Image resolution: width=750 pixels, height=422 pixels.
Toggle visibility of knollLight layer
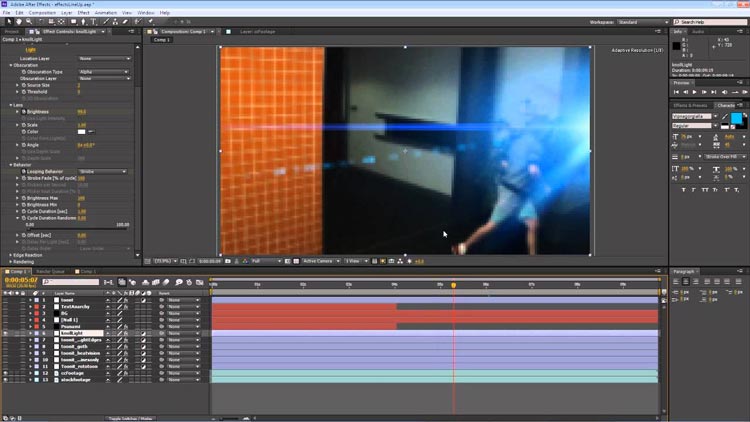pyautogui.click(x=5, y=333)
